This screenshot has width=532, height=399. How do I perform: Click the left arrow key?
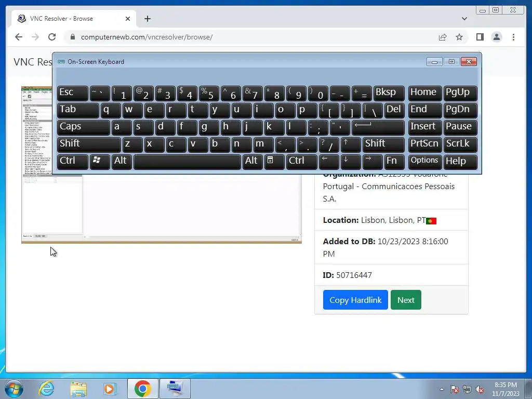329,162
